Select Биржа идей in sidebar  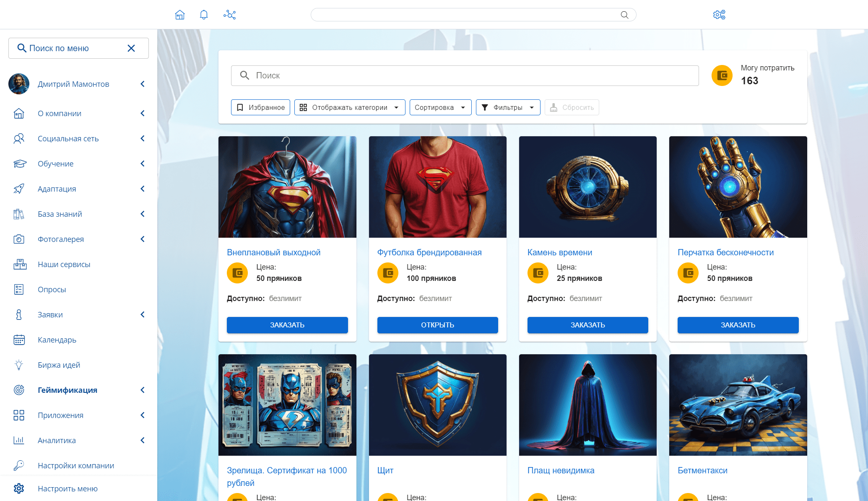(59, 365)
